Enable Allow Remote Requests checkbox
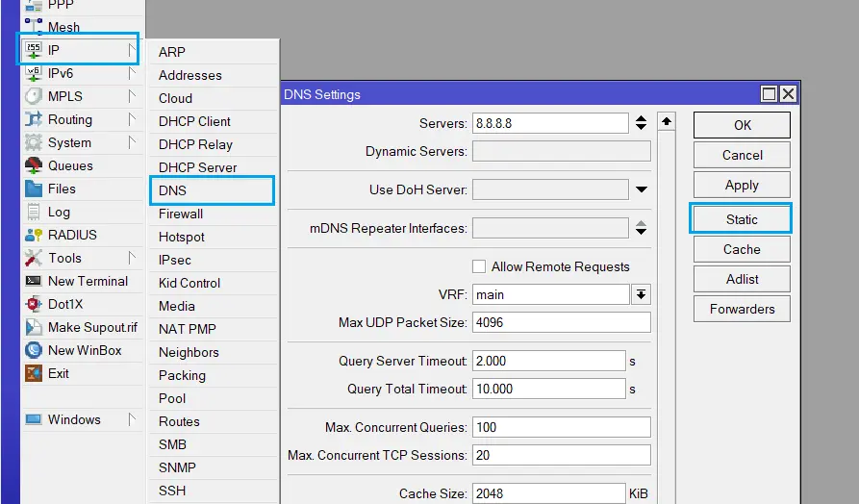Screen dimensions: 859x504 479,266
